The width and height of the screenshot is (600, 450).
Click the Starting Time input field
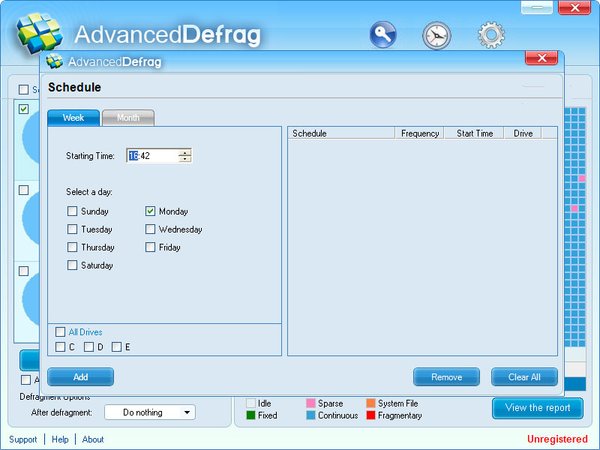click(151, 155)
